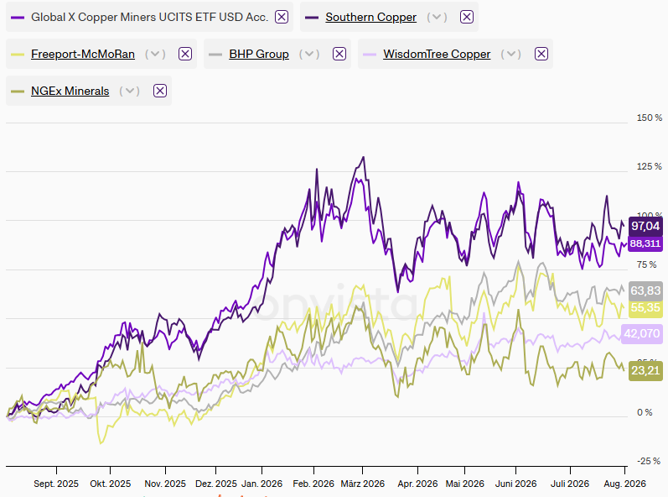Click the lavender WisdomTree Copper legend line
The height and width of the screenshot is (497, 668).
click(x=370, y=55)
